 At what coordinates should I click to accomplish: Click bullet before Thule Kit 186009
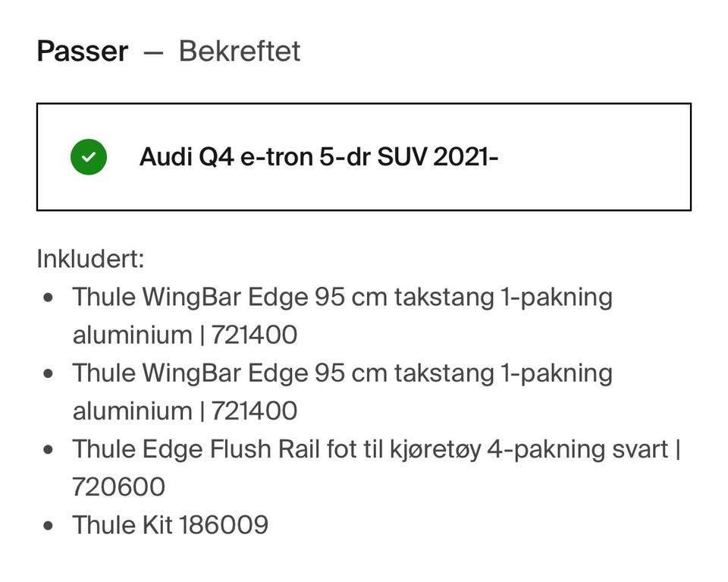tap(48, 526)
